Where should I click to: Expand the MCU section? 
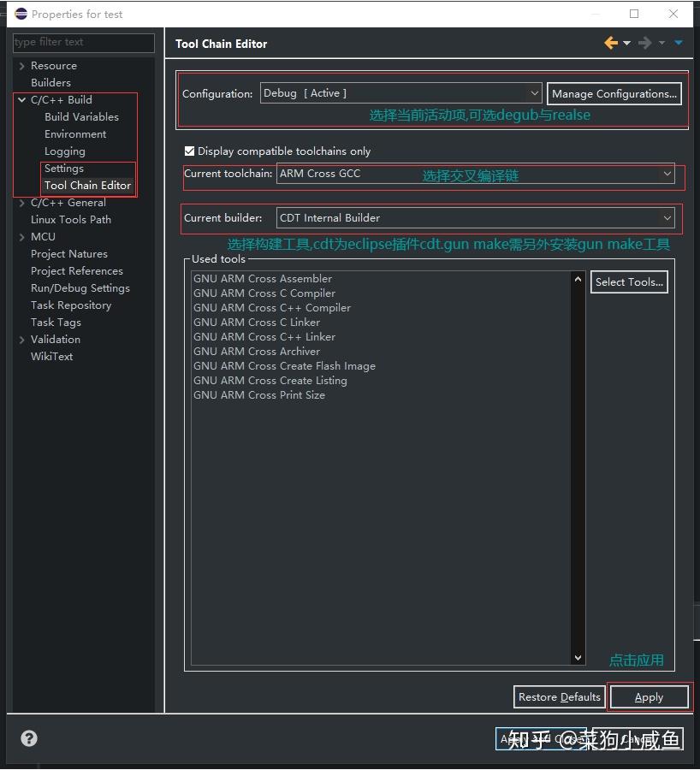click(x=21, y=236)
